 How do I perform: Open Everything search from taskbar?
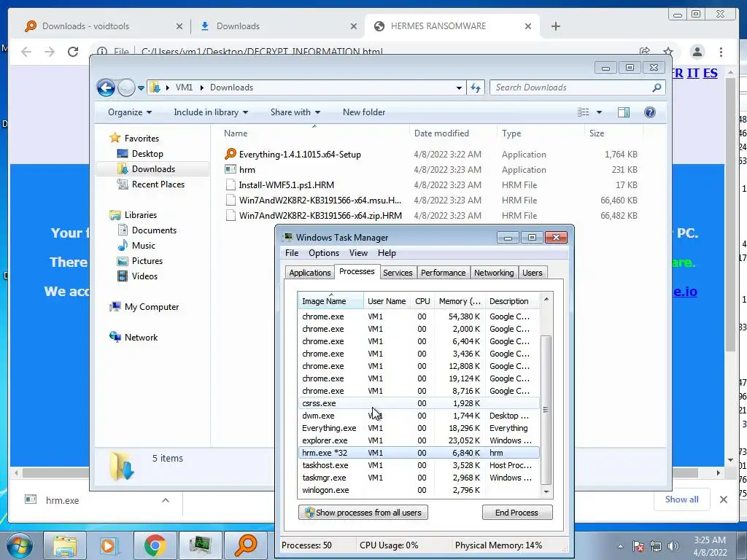245,545
